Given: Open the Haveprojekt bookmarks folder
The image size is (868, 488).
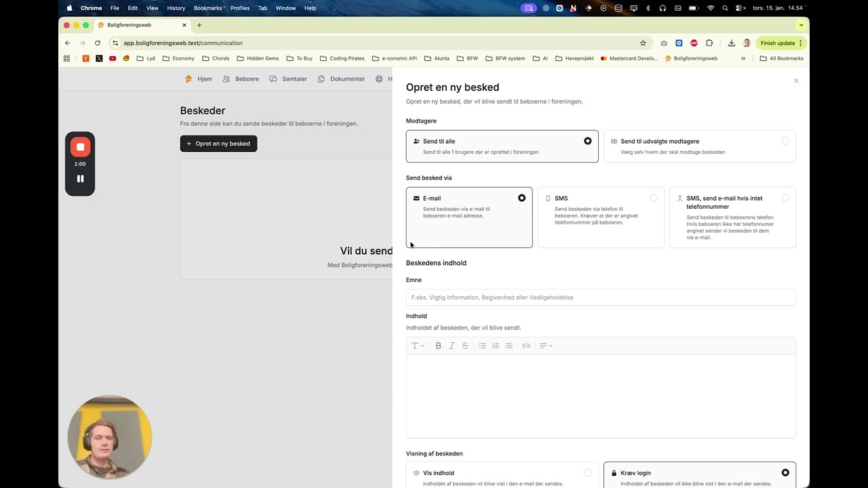Looking at the screenshot, I should pos(574,58).
